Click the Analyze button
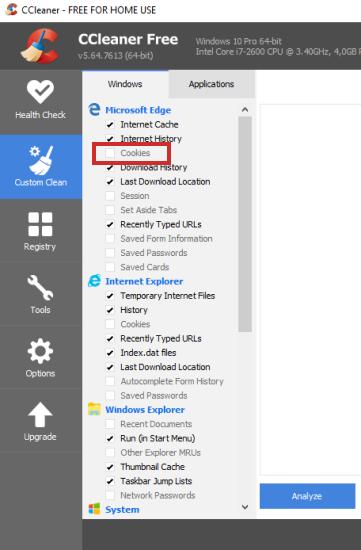 [x=307, y=496]
